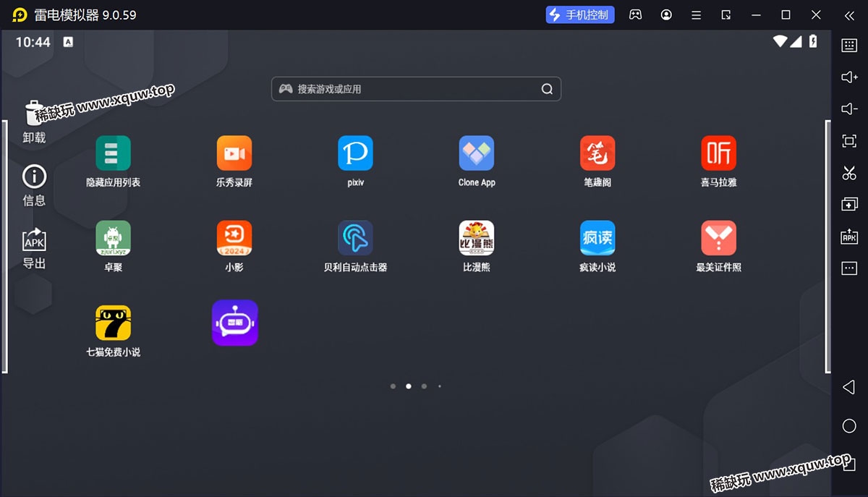The width and height of the screenshot is (868, 497).
Task: Open the gamepad settings in title bar
Action: (635, 14)
